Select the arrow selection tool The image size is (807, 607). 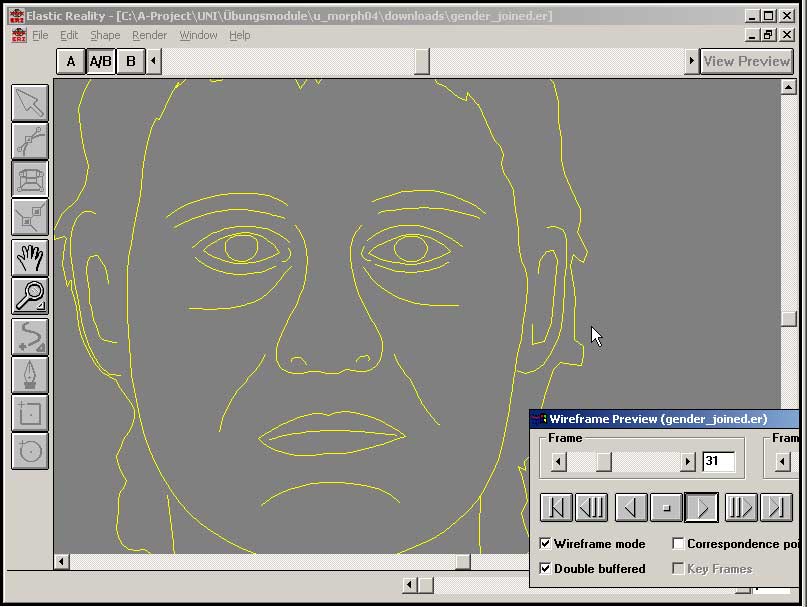click(x=30, y=103)
